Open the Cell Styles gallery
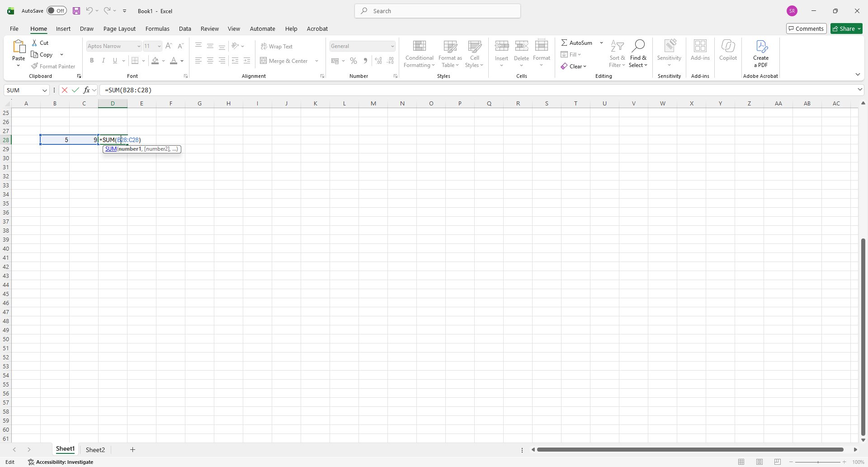The image size is (868, 467). coord(475,54)
